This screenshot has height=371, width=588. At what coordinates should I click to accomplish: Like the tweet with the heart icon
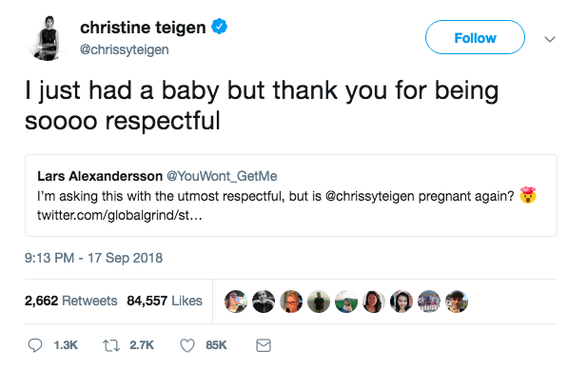point(187,345)
